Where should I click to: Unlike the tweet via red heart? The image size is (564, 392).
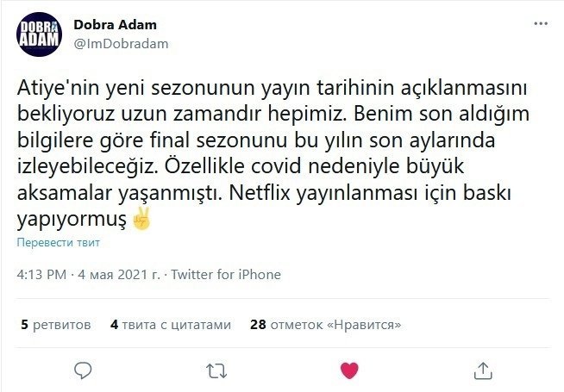(349, 370)
